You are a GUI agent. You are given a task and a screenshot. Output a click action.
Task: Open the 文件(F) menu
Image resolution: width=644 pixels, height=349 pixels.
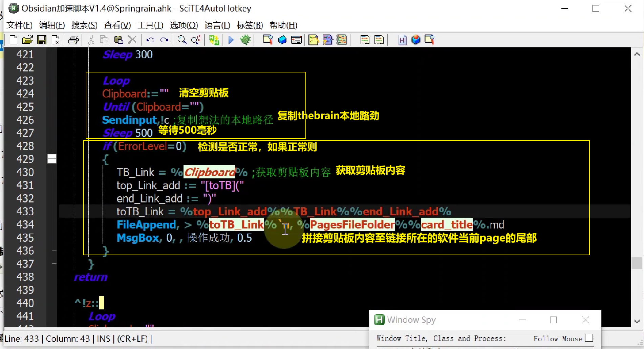[20, 25]
